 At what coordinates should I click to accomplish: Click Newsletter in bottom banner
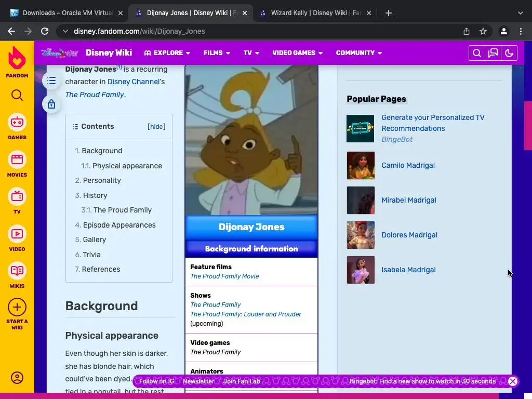pos(198,381)
